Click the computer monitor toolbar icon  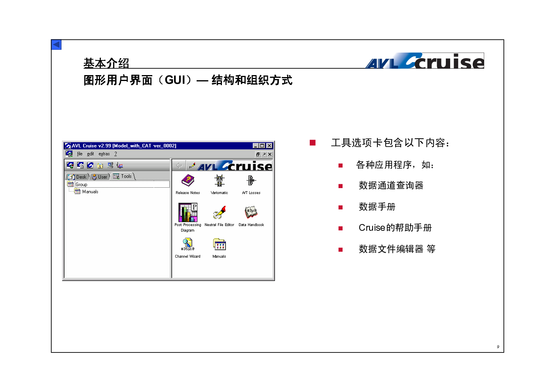[110, 166]
